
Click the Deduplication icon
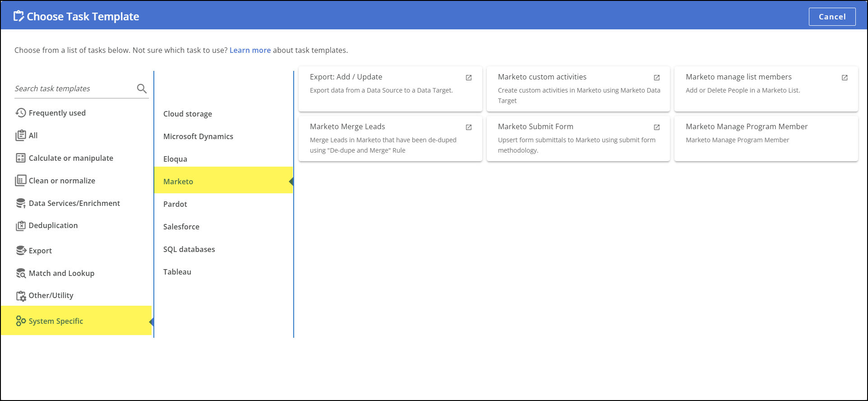(21, 226)
